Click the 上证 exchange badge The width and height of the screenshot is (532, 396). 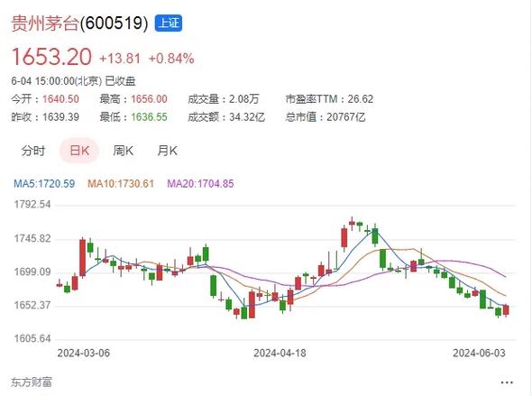click(169, 23)
